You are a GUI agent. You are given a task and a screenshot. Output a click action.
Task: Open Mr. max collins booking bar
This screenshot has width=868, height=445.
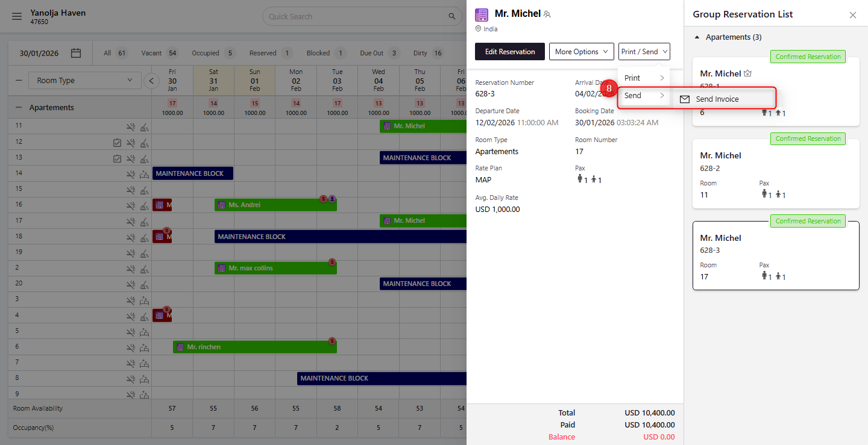click(275, 268)
